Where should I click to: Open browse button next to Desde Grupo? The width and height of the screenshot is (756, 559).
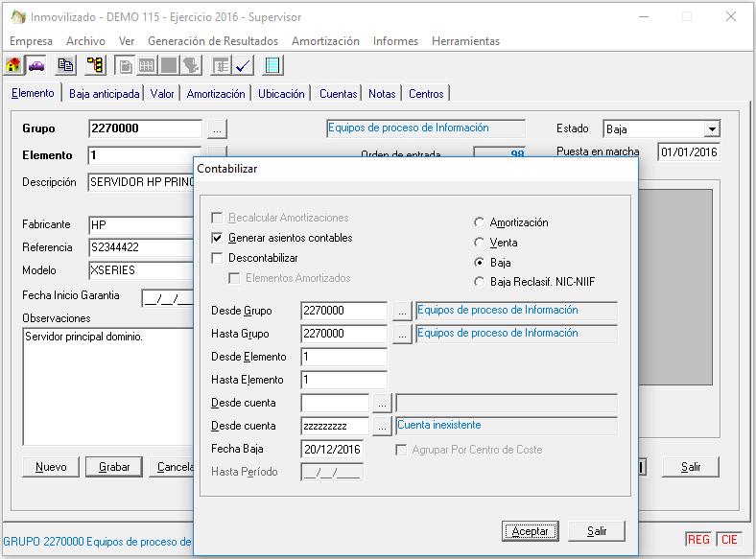tap(403, 311)
